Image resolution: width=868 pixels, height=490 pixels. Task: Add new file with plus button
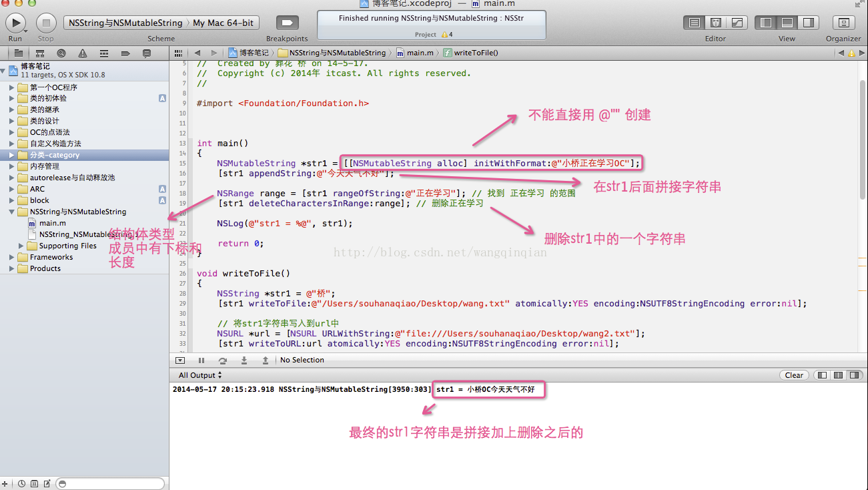click(x=6, y=483)
